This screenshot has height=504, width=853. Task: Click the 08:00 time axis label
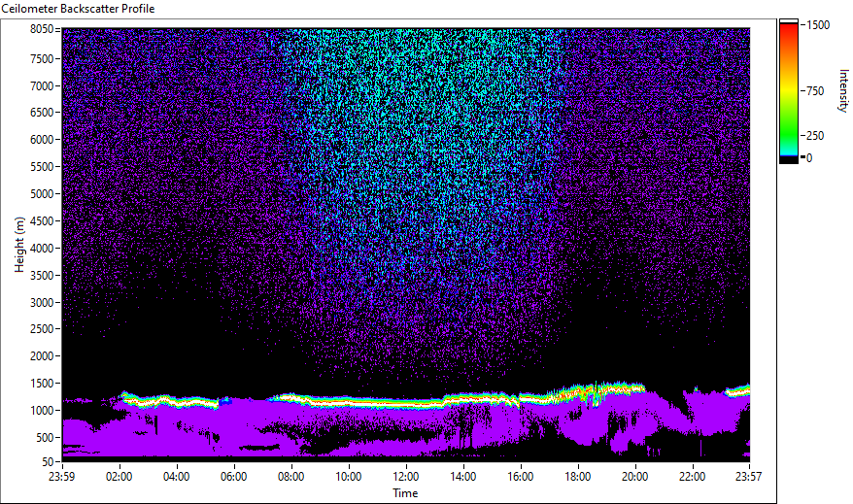click(x=291, y=477)
